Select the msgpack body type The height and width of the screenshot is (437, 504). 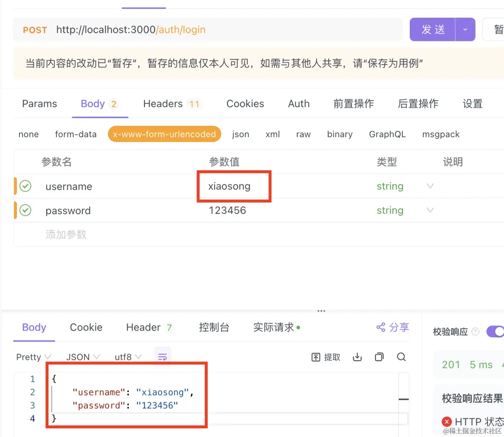click(x=441, y=134)
